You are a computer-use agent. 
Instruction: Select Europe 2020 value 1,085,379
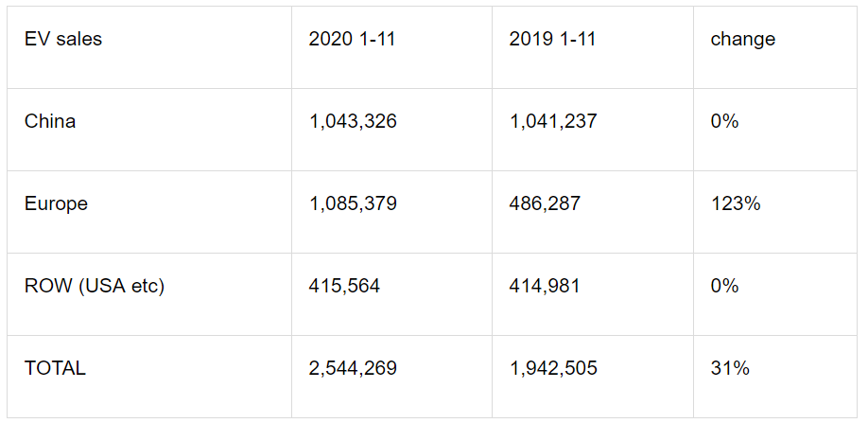click(353, 203)
